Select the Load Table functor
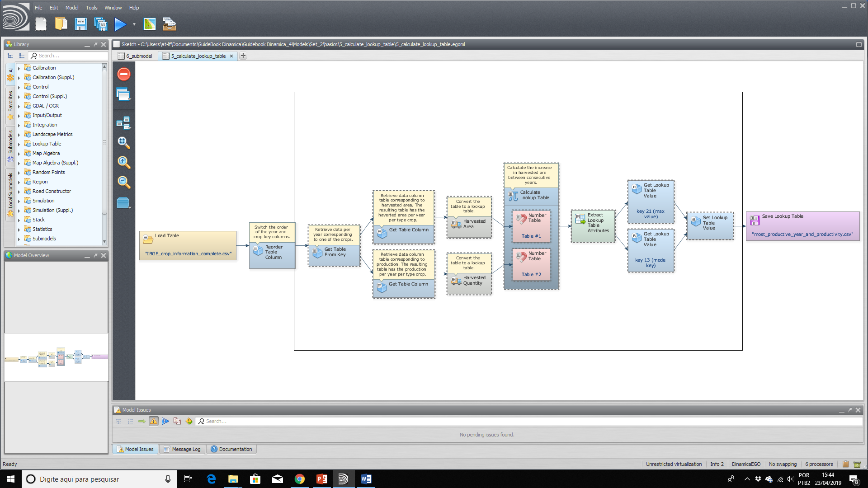Image resolution: width=868 pixels, height=488 pixels. pos(188,245)
